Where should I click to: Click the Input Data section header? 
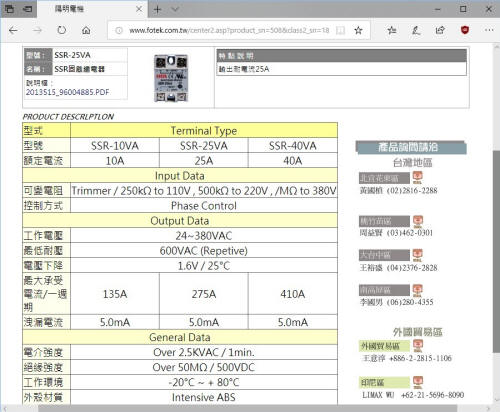[180, 176]
